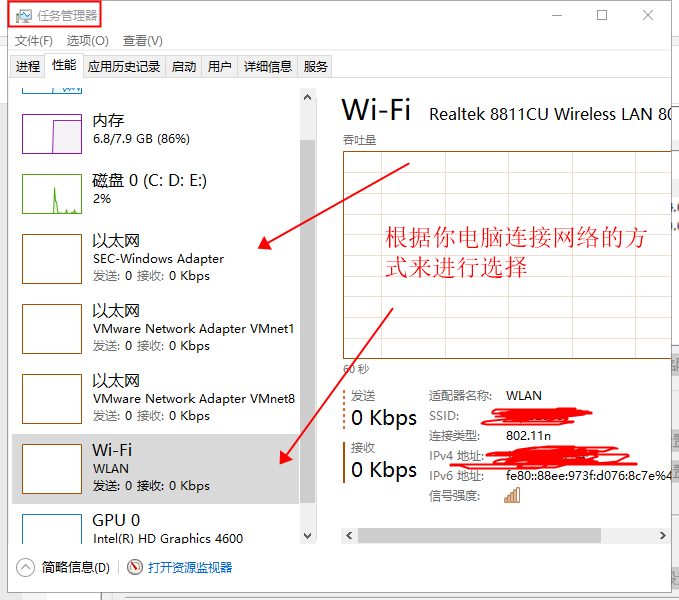The image size is (679, 600).
Task: Click the 发送 0 Kbps value
Action: [x=384, y=418]
